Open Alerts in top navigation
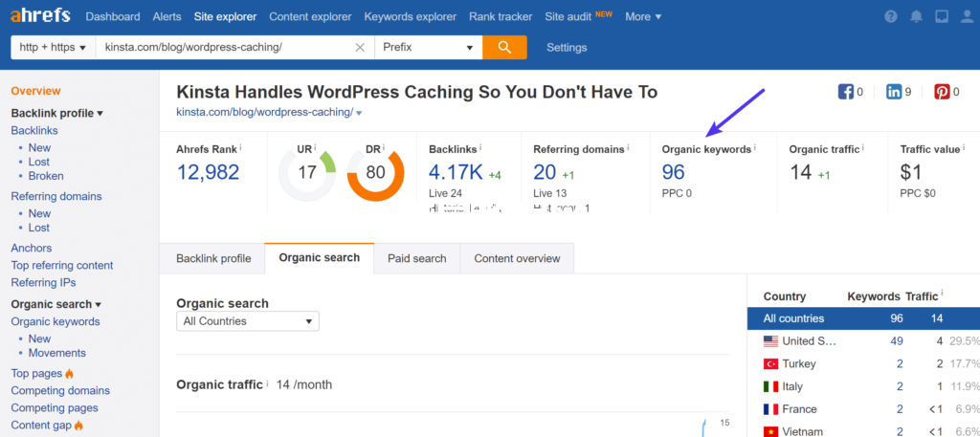The height and width of the screenshot is (437, 980). (167, 17)
